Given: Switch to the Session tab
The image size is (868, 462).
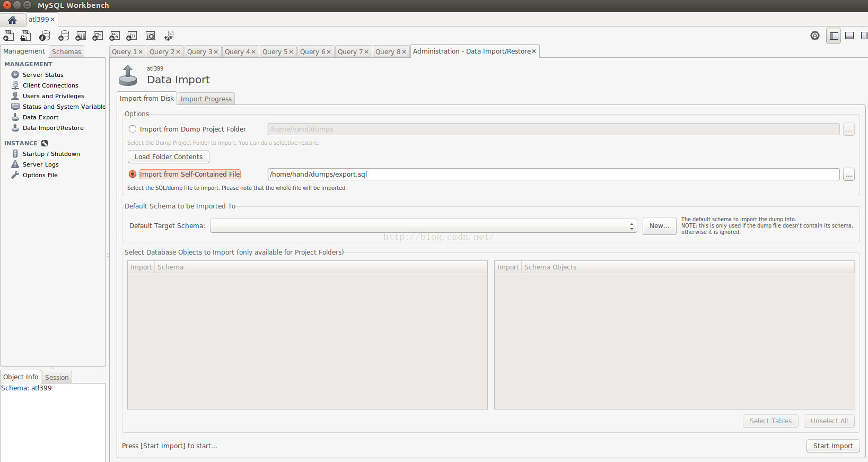Looking at the screenshot, I should pos(57,377).
